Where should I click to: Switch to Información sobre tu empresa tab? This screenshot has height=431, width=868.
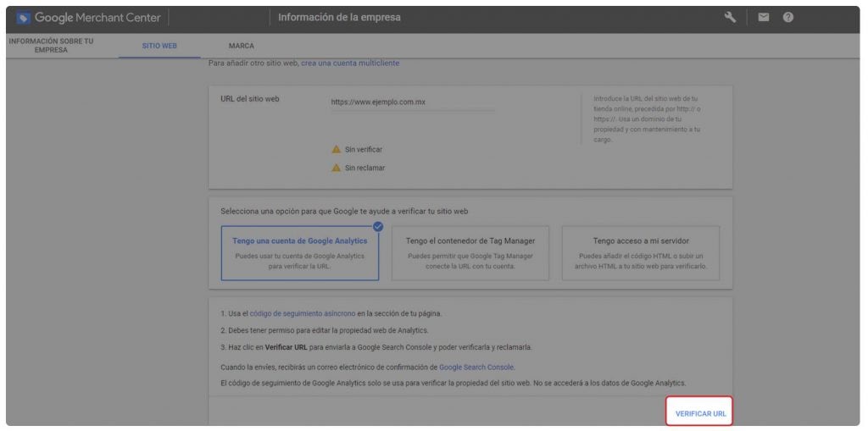tap(51, 46)
